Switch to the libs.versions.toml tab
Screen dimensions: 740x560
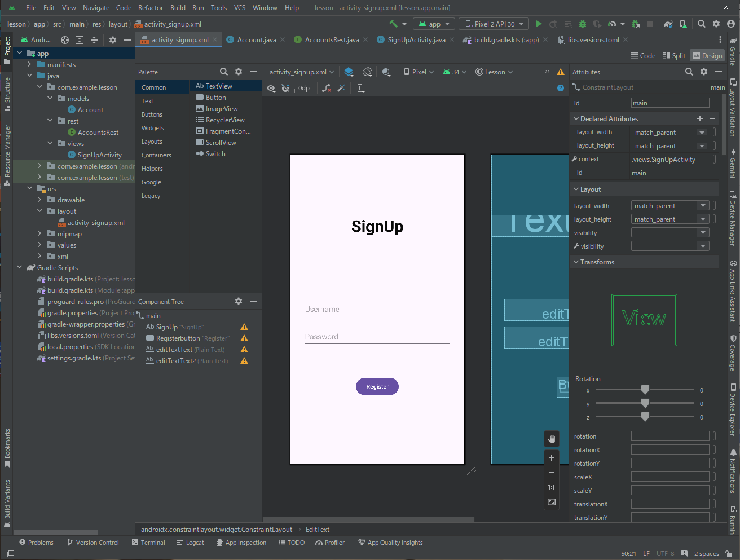[x=593, y=39]
